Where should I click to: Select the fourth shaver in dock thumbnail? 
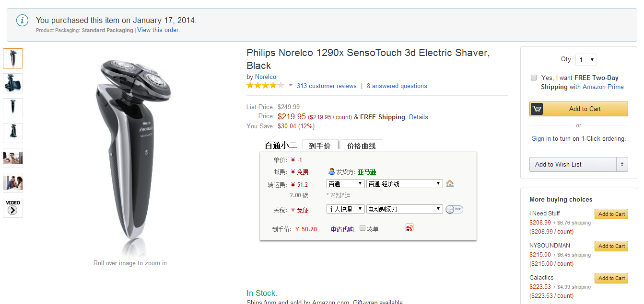click(x=13, y=133)
